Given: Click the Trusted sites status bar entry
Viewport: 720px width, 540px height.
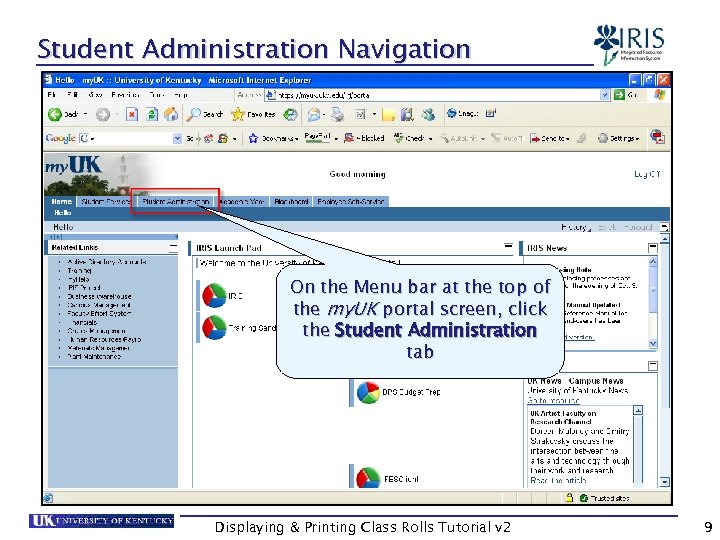Looking at the screenshot, I should click(x=605, y=498).
